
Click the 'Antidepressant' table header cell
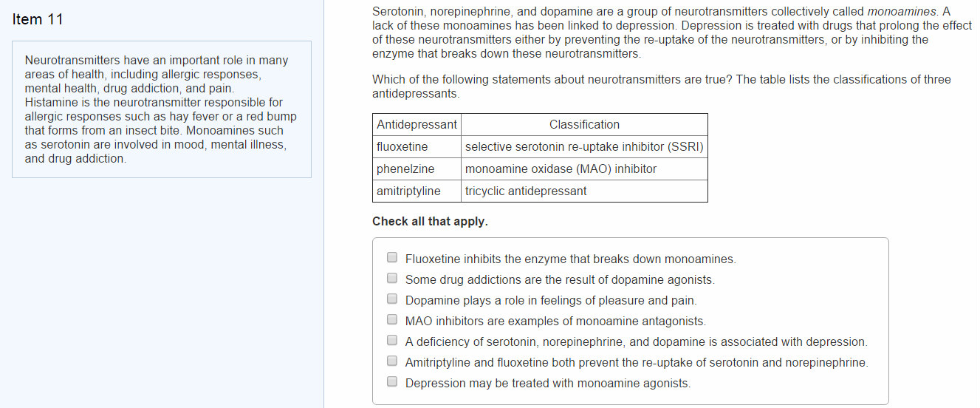point(417,125)
